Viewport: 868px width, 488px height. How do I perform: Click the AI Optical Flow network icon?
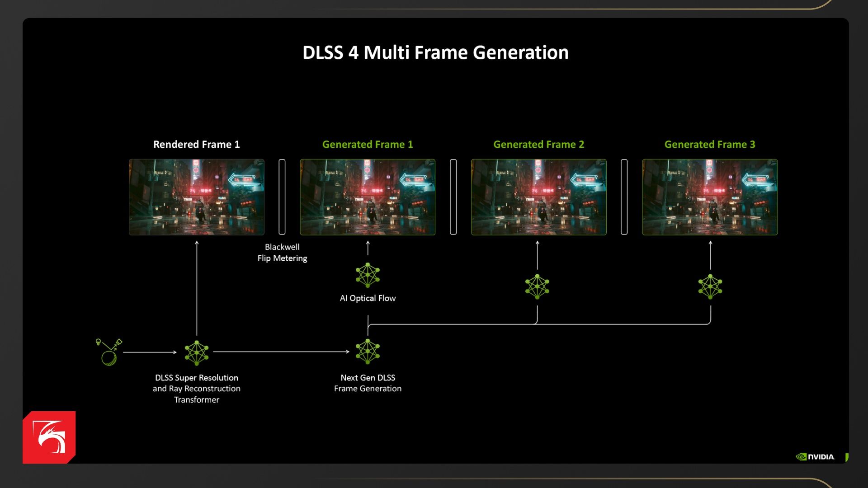pyautogui.click(x=368, y=275)
